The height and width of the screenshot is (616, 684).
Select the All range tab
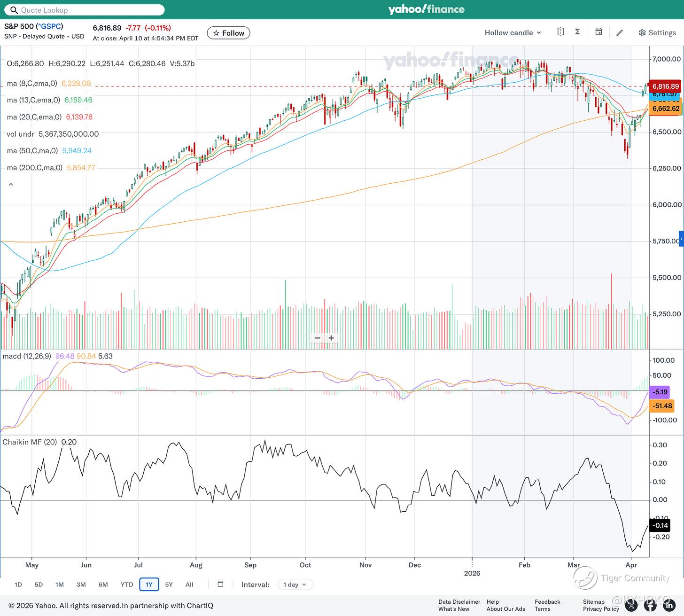click(189, 585)
